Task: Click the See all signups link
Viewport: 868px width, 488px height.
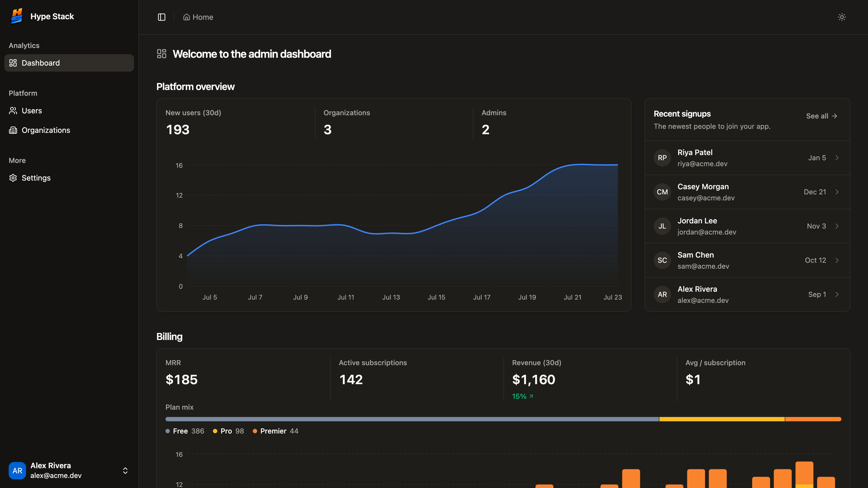Action: (822, 116)
